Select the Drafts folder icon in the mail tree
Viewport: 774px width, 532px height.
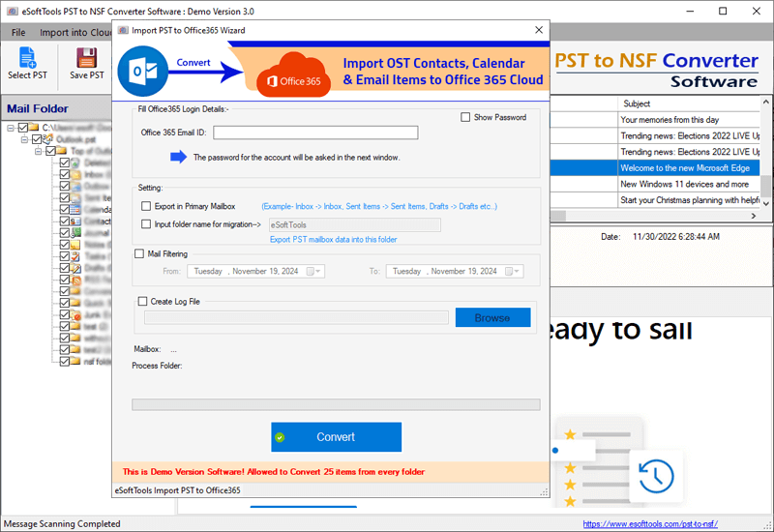click(x=75, y=268)
